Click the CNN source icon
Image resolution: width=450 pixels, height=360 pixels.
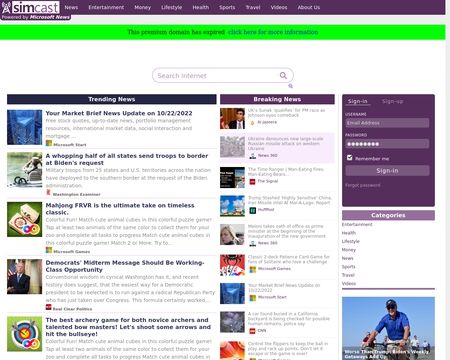click(253, 331)
